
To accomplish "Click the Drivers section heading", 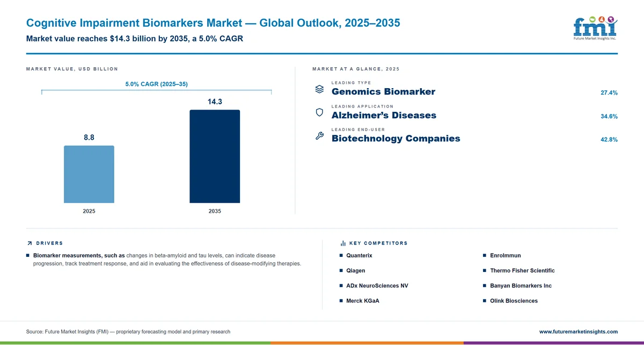I will click(49, 243).
